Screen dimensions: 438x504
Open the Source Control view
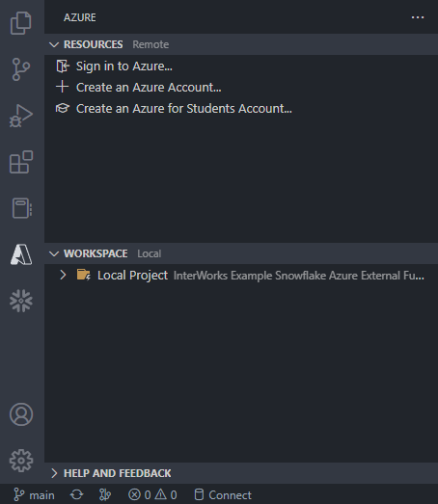(x=21, y=69)
